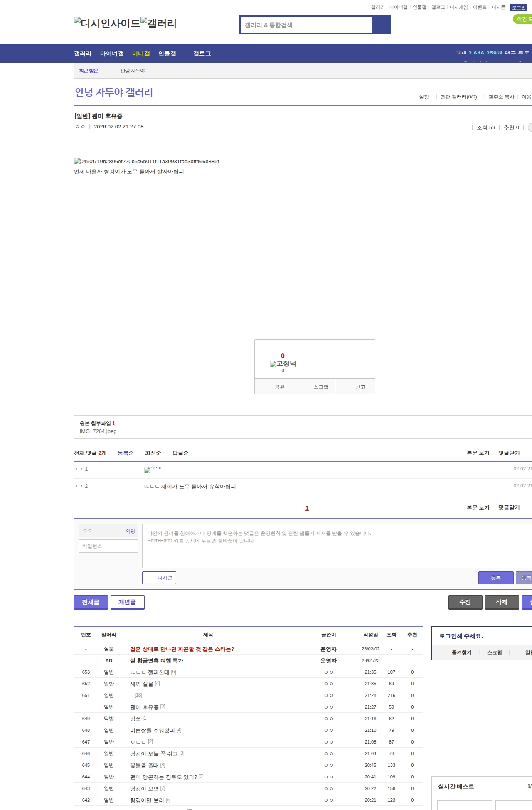Toggle 댓글닫기 above the comment list
The image size is (532, 810).
point(509,453)
